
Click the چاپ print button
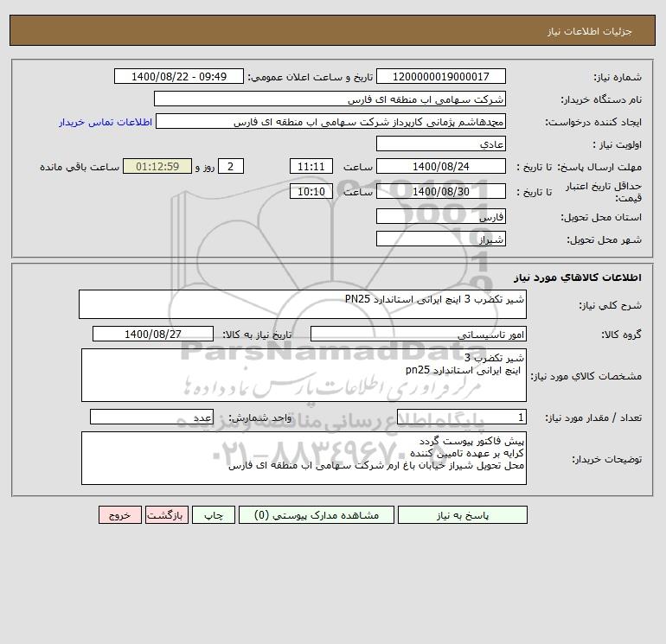(214, 515)
